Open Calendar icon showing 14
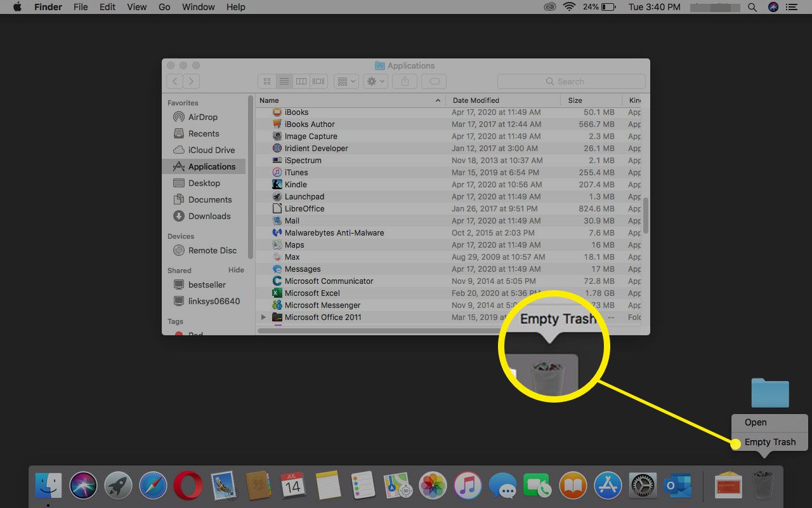This screenshot has width=812, height=508. click(292, 486)
